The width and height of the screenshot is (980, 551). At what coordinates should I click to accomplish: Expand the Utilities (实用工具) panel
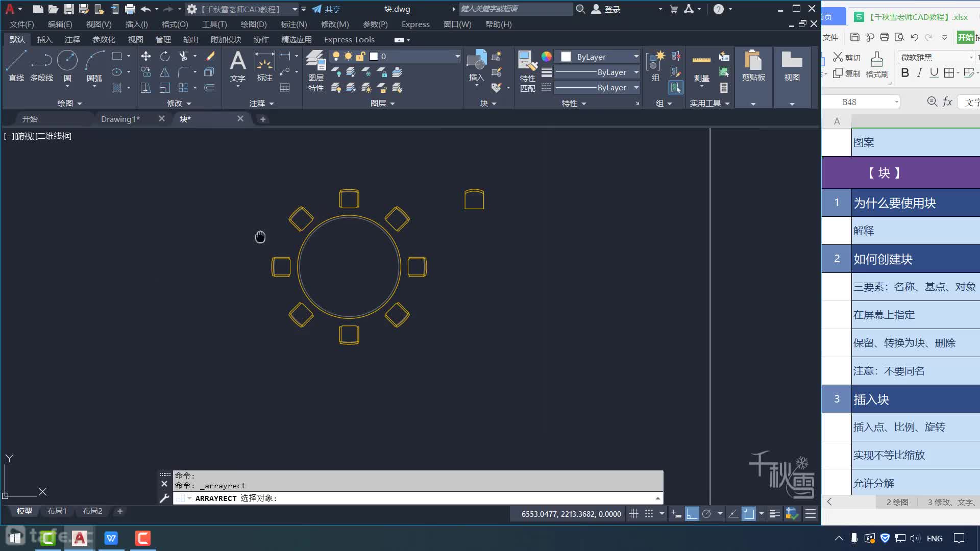(x=710, y=103)
